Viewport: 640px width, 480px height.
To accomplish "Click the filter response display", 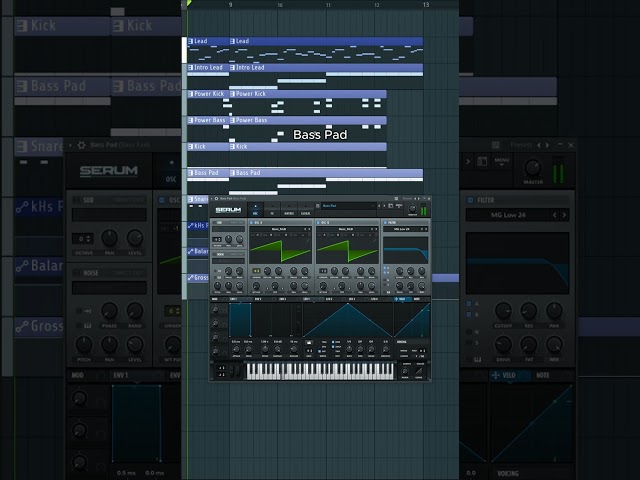I will click(406, 250).
